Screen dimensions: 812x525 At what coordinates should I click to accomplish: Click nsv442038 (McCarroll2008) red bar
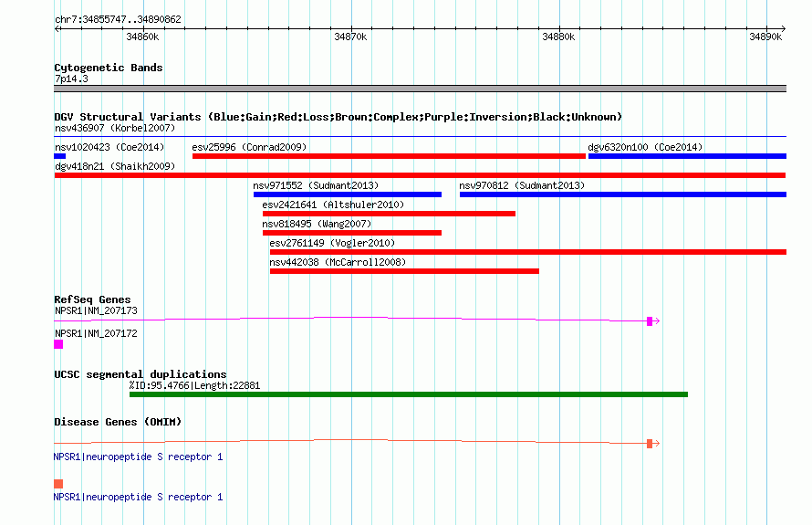(404, 271)
